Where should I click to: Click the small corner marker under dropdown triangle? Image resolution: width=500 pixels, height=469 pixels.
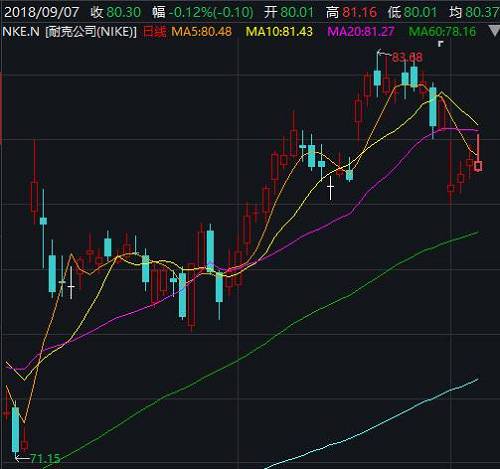[441, 43]
